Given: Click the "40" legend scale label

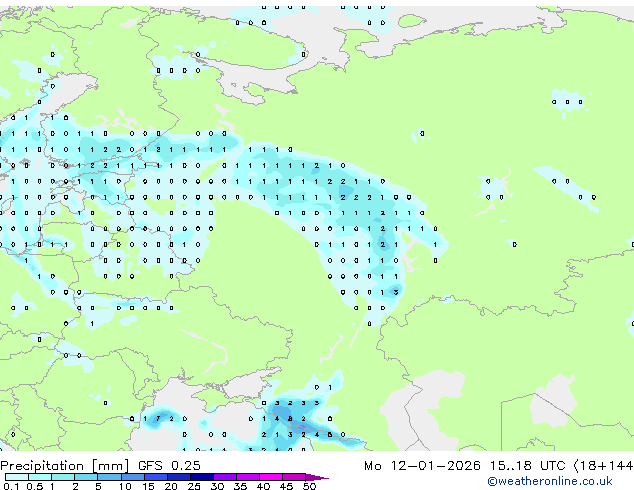Looking at the screenshot, I should pos(264,486).
